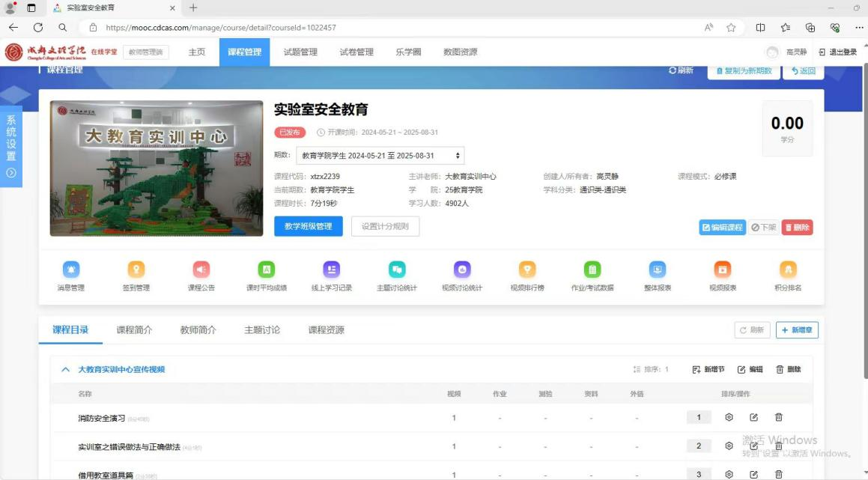Open browser favorites list icon
This screenshot has height=480, width=868.
tap(786, 28)
